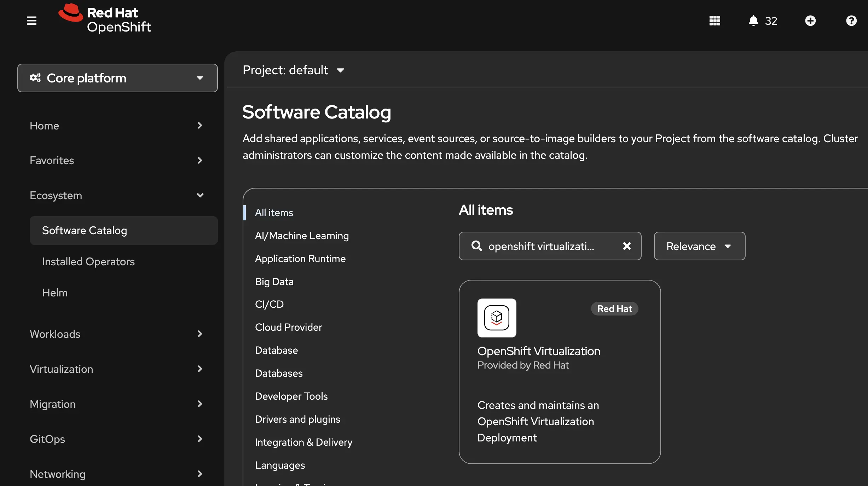Click the Red Hat badge on card

(x=614, y=308)
